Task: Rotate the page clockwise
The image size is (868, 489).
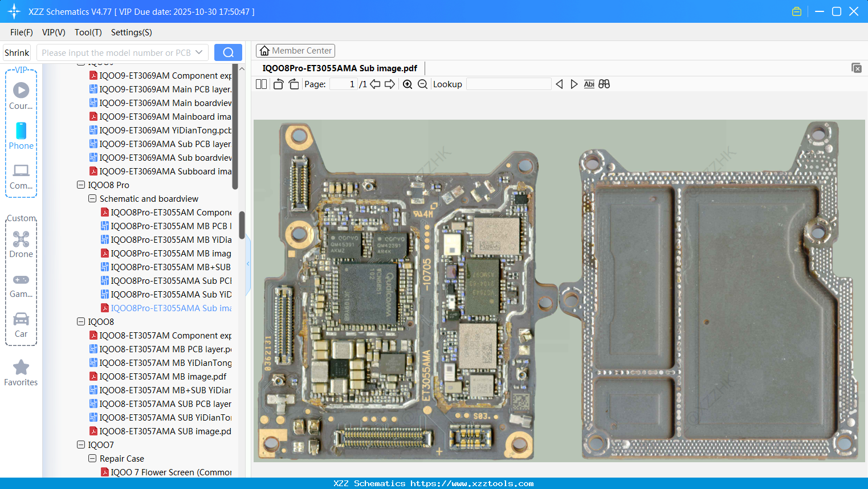Action: [x=293, y=84]
